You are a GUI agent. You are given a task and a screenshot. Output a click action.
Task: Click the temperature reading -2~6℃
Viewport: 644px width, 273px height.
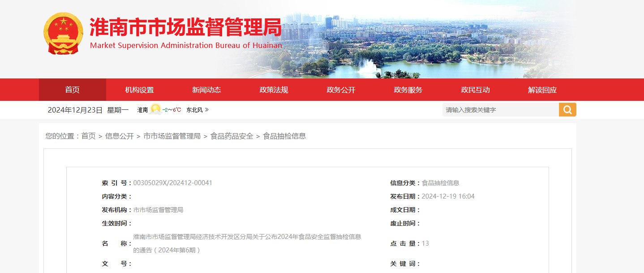[x=172, y=110]
